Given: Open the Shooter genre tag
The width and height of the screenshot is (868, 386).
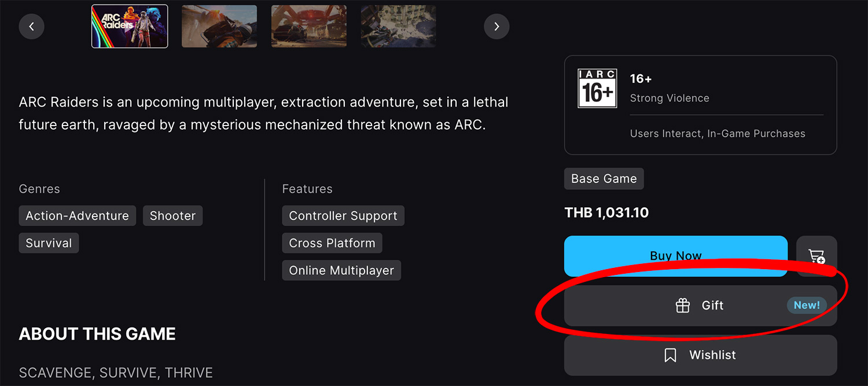Looking at the screenshot, I should [x=172, y=216].
